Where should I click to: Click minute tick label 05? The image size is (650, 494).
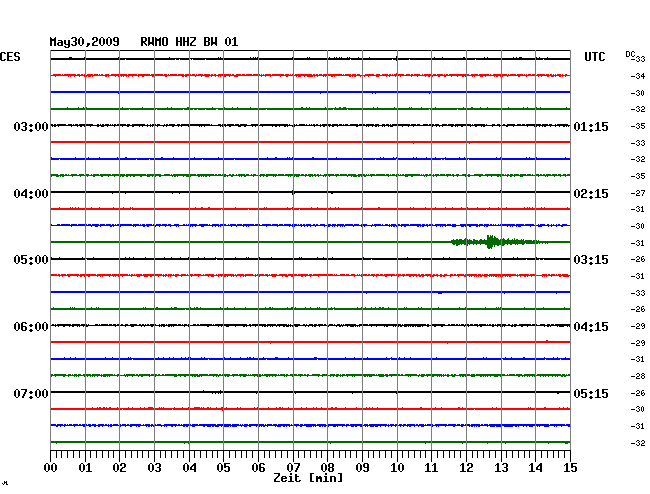pos(223,467)
